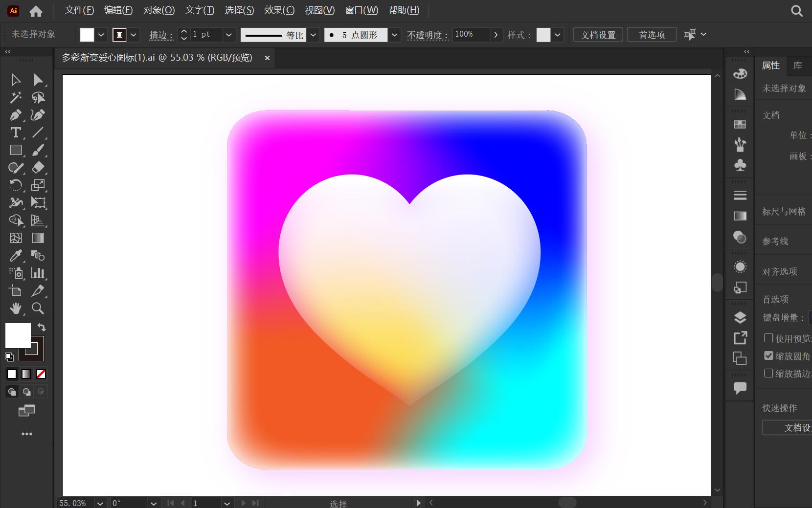
Task: Enable Draw Normal mode
Action: pyautogui.click(x=12, y=392)
